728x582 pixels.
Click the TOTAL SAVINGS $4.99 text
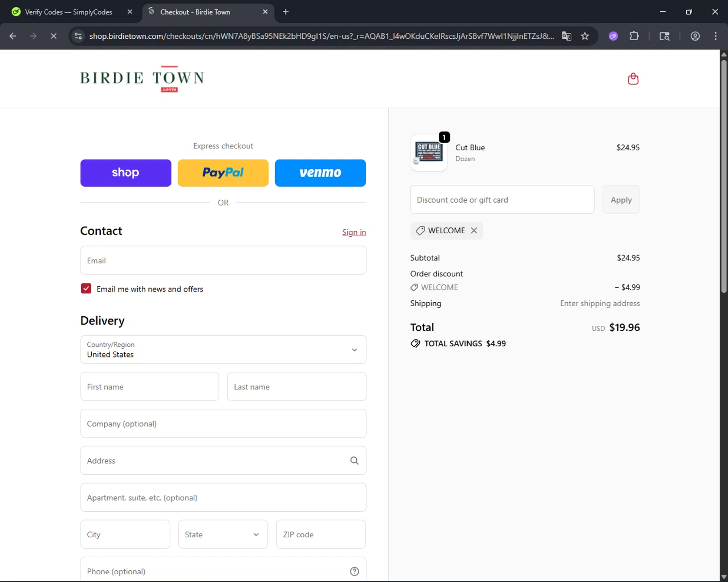(x=465, y=343)
